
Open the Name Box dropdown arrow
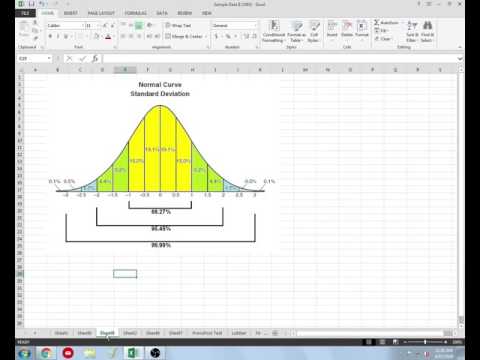(49, 58)
